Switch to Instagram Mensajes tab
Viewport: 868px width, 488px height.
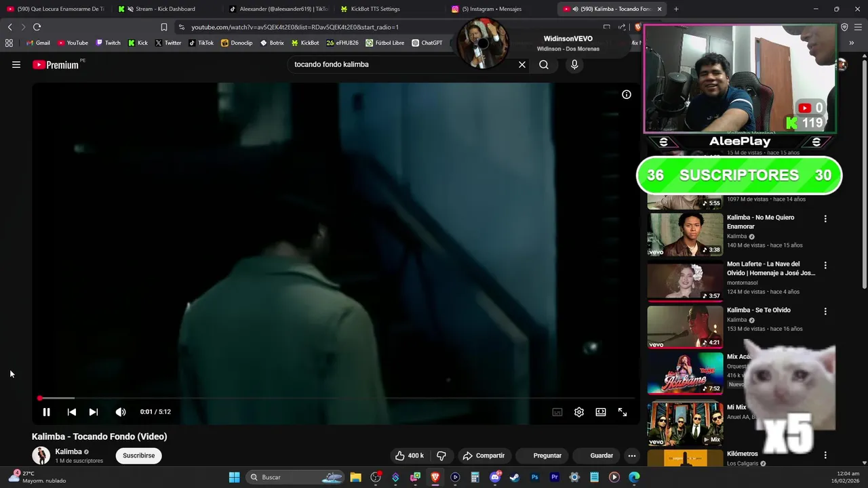pos(492,9)
